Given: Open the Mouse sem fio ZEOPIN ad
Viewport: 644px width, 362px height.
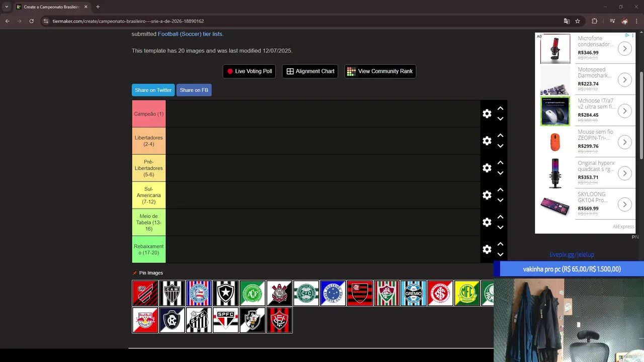Looking at the screenshot, I should 585,142.
